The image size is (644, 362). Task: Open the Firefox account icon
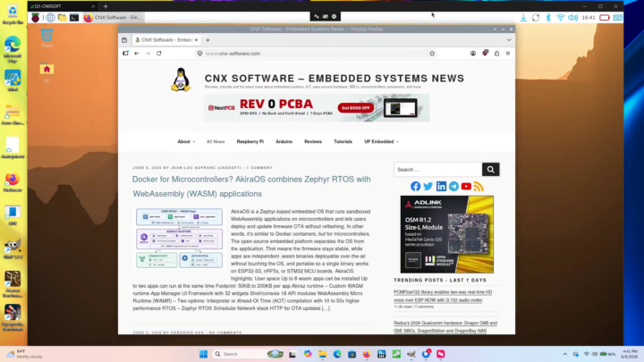[x=473, y=54]
